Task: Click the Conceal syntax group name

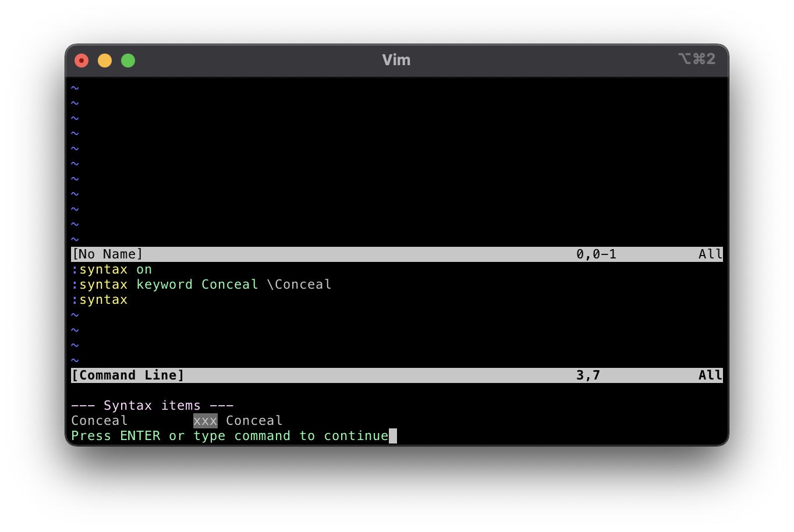Action: click(x=99, y=420)
